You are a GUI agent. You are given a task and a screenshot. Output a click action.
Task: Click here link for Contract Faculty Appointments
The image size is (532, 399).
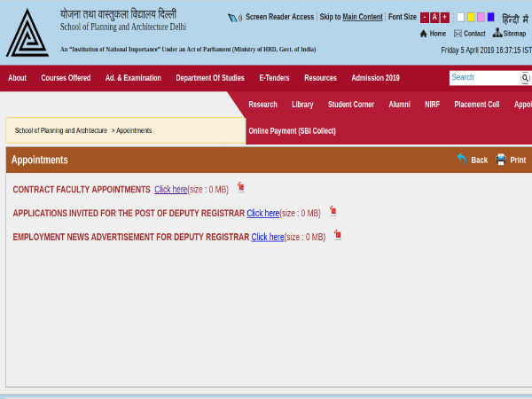pos(170,190)
